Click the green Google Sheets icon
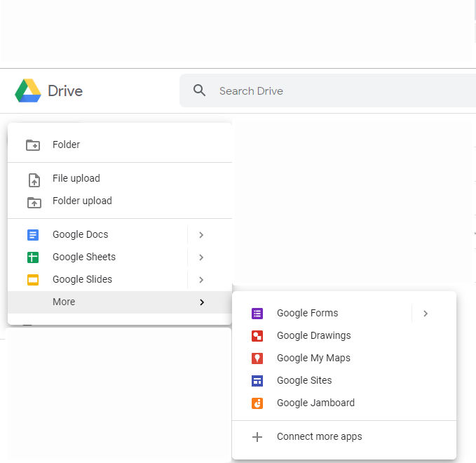Viewport: 476px width, 463px height. (x=33, y=257)
